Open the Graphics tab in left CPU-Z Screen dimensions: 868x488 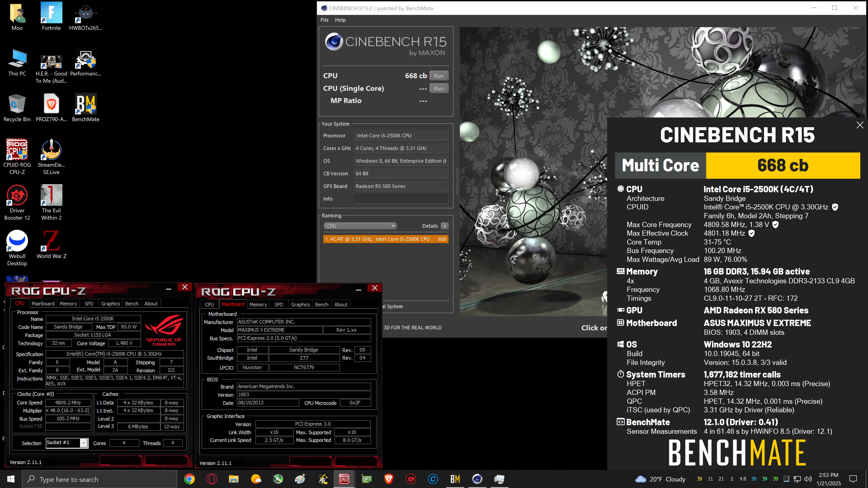point(111,303)
